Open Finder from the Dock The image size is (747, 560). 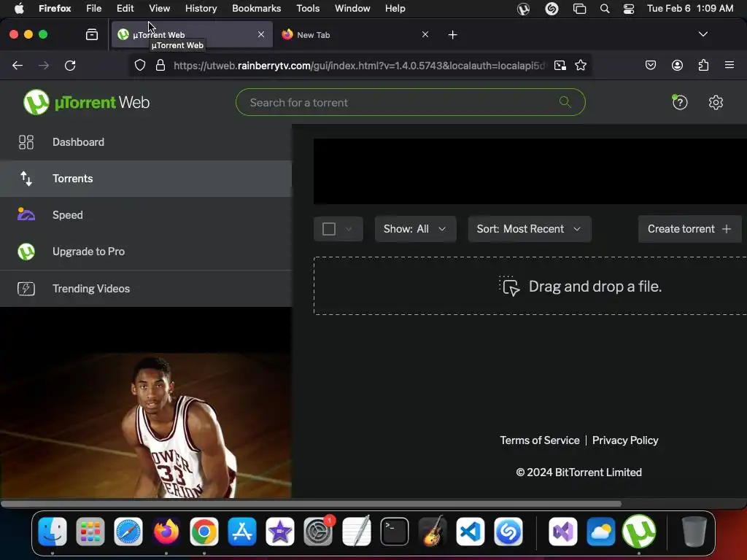(53, 532)
